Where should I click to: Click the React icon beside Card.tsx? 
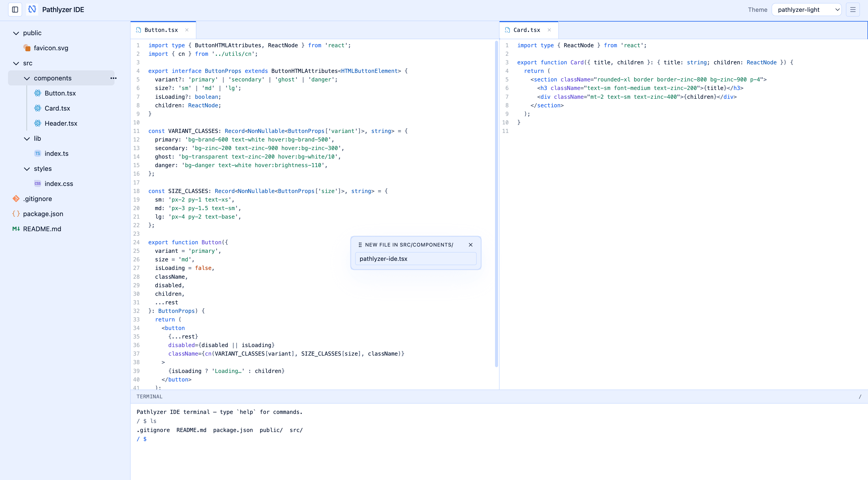38,108
